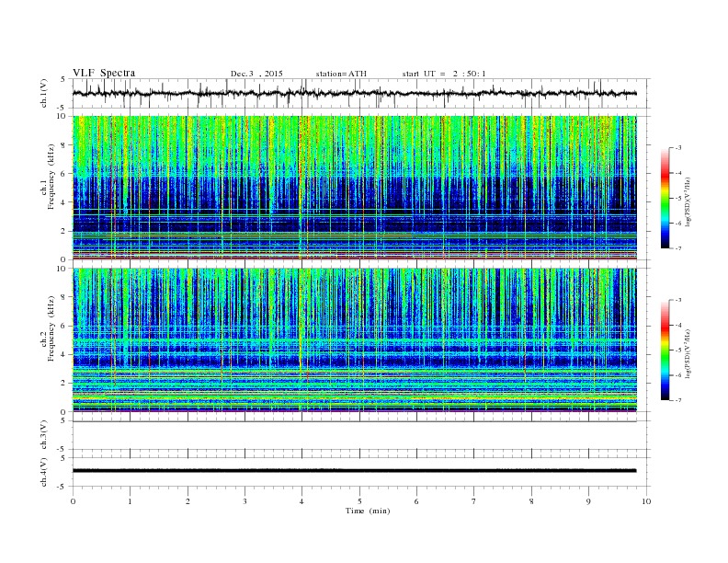The height and width of the screenshot is (563, 728).
Task: Click the lower 'log(PSD)(V²/Hz)' colorbar label
Action: tap(688, 354)
